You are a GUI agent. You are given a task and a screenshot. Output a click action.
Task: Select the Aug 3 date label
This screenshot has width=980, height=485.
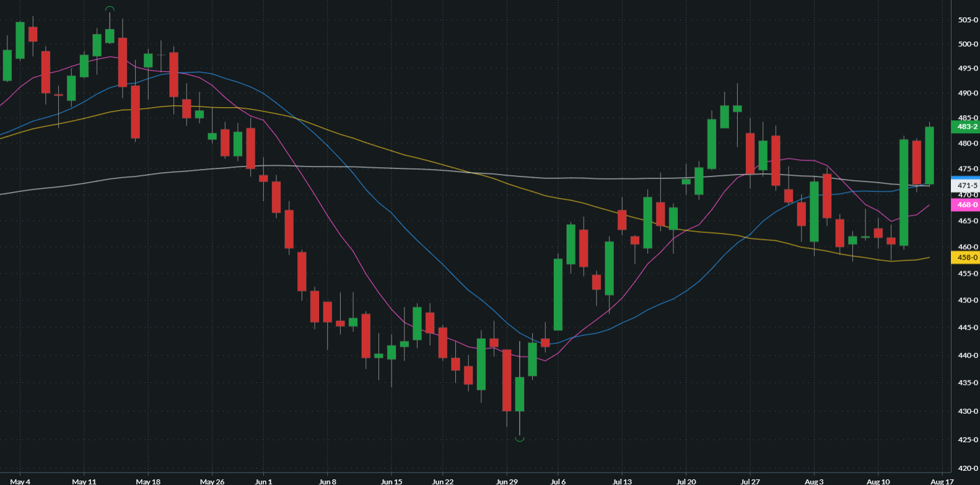click(x=814, y=481)
